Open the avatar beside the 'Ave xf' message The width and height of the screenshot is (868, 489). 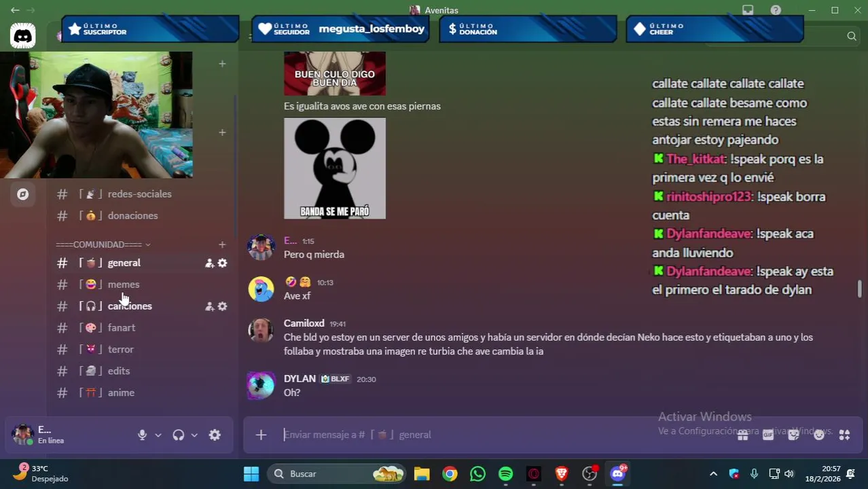click(261, 289)
